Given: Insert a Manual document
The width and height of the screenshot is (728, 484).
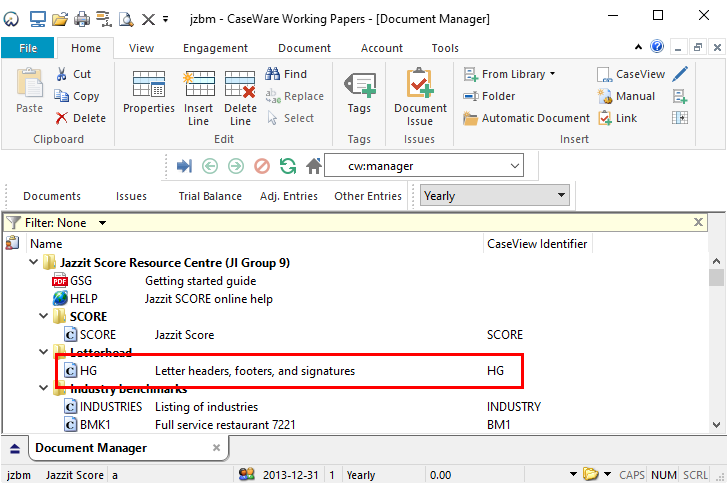Looking at the screenshot, I should click(626, 96).
